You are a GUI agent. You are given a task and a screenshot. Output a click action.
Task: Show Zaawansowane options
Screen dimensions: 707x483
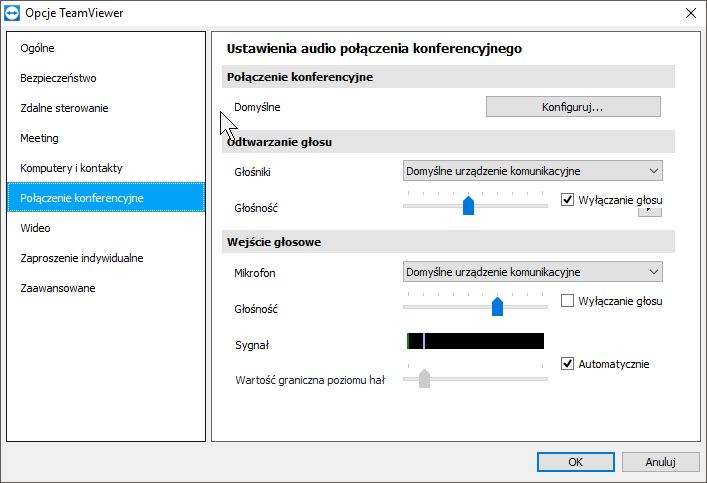58,288
